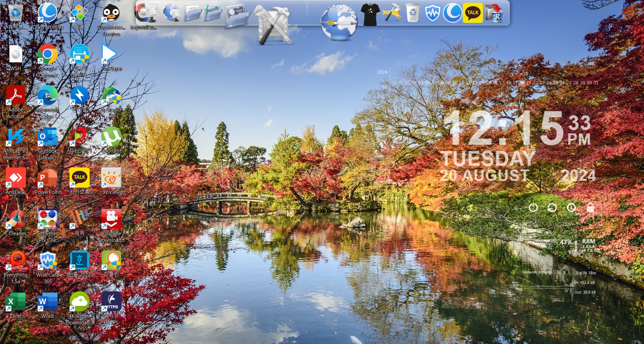This screenshot has width=644, height=344.
Task: Open the AhnLab V3 Internet Security shortcut
Action: [15, 143]
